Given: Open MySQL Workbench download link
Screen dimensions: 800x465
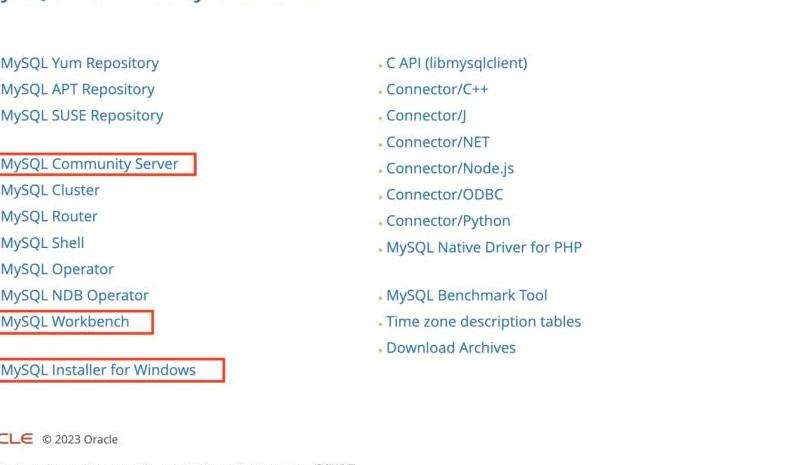Looking at the screenshot, I should coord(65,321).
